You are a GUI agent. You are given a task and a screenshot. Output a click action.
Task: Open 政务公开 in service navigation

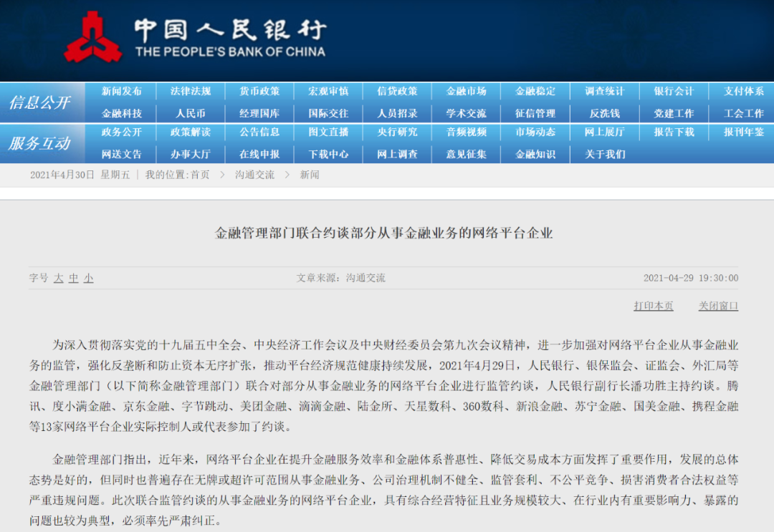tap(121, 132)
